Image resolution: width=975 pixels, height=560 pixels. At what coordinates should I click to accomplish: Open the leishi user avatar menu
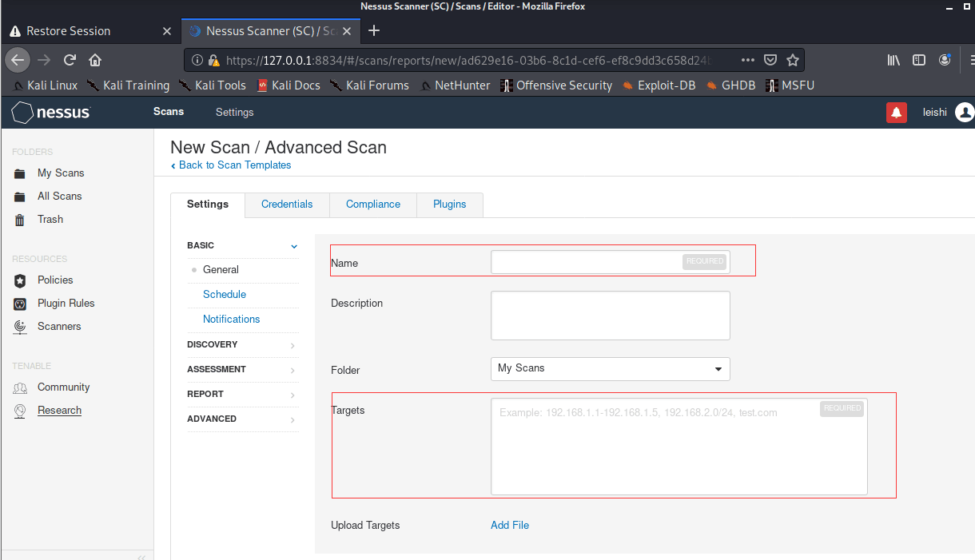tap(965, 113)
